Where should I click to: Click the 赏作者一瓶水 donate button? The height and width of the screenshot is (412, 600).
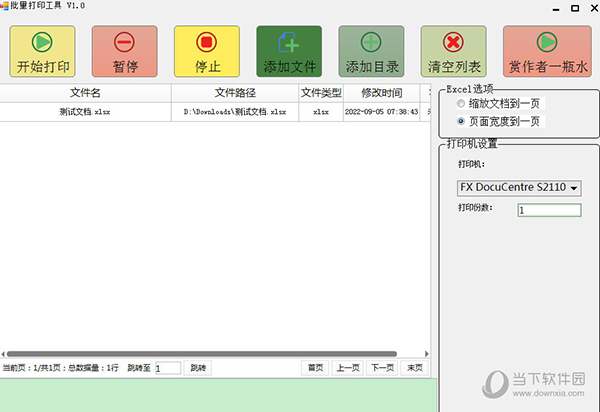click(548, 52)
